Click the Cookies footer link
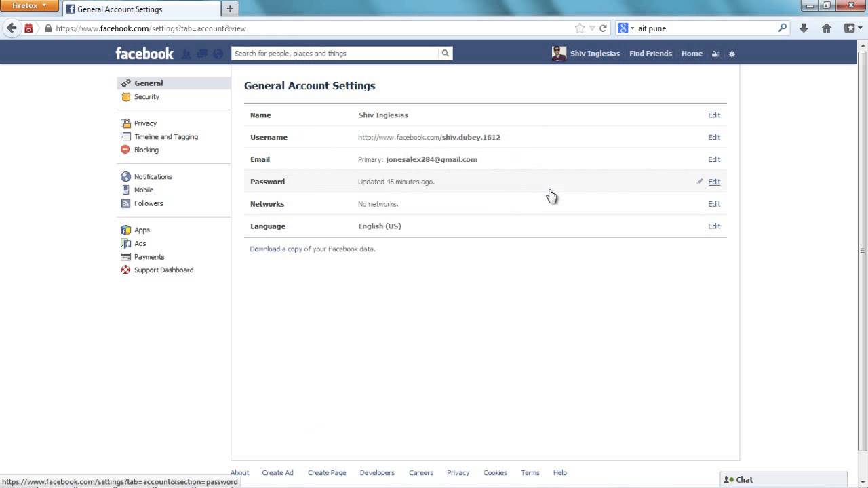The image size is (868, 488). click(x=495, y=473)
